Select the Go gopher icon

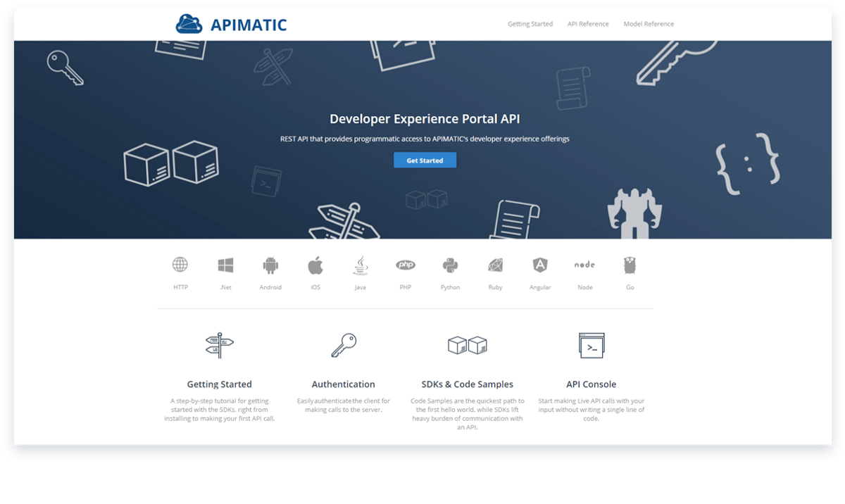(x=630, y=265)
